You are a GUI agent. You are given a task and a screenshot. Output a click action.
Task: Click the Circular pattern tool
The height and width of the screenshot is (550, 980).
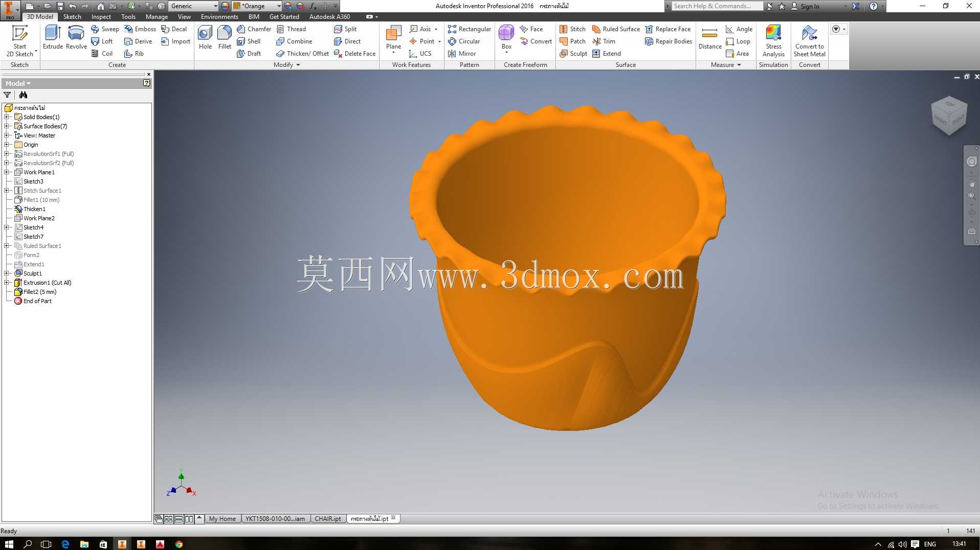coord(464,41)
